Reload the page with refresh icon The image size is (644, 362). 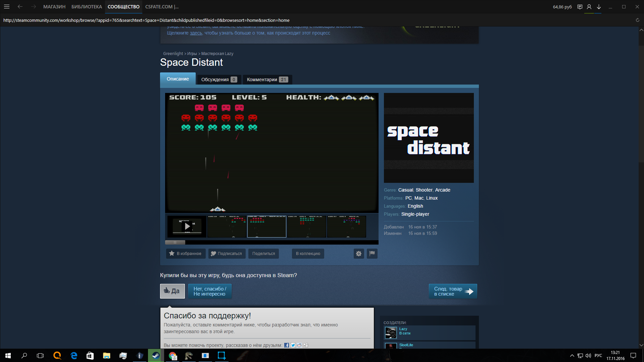coord(638,20)
